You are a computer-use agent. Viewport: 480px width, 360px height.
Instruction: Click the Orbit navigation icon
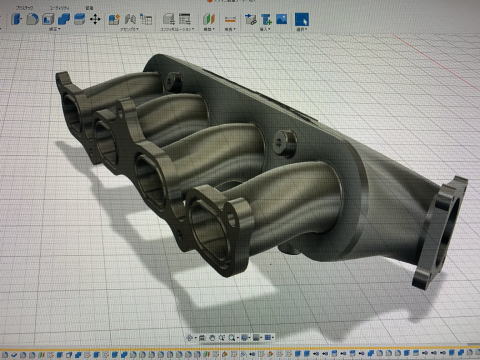point(190,338)
